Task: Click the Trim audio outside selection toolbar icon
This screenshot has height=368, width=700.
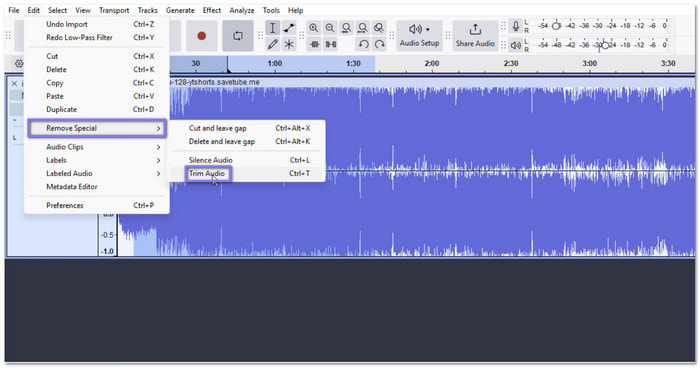Action: [314, 44]
